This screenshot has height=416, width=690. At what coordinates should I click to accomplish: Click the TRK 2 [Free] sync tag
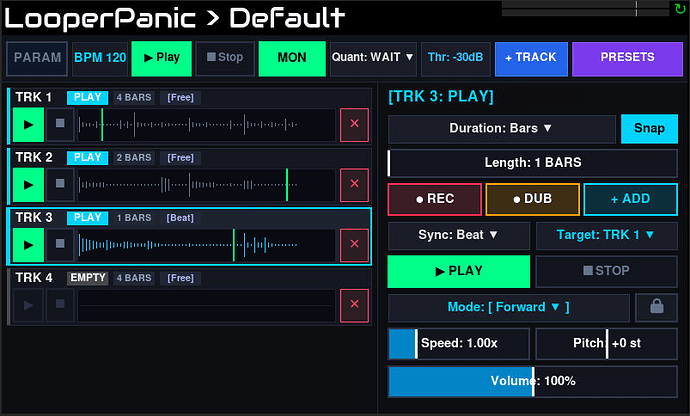180,158
